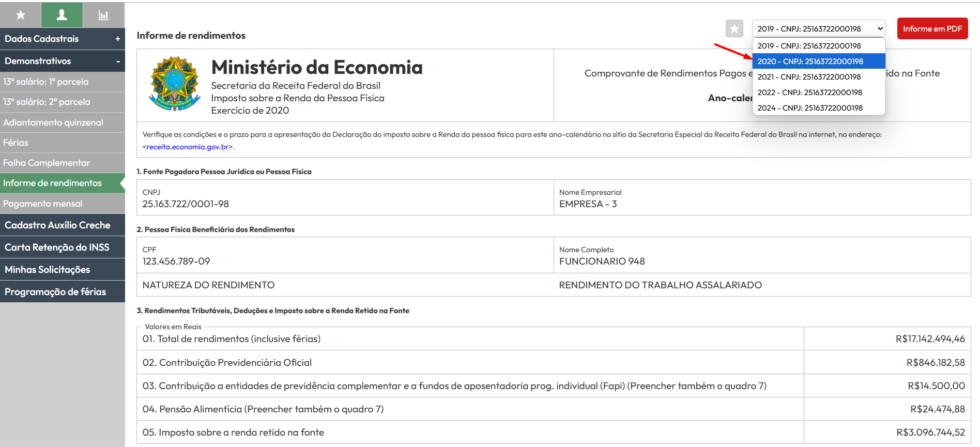This screenshot has width=980, height=447.
Task: Select Informe de rendimentos sidebar item
Action: pyautogui.click(x=63, y=183)
